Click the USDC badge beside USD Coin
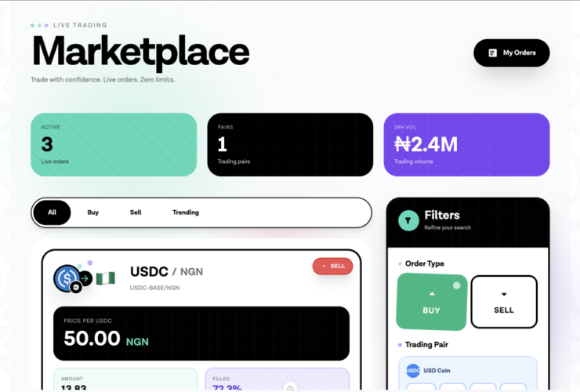Image resolution: width=580 pixels, height=392 pixels. [x=413, y=370]
